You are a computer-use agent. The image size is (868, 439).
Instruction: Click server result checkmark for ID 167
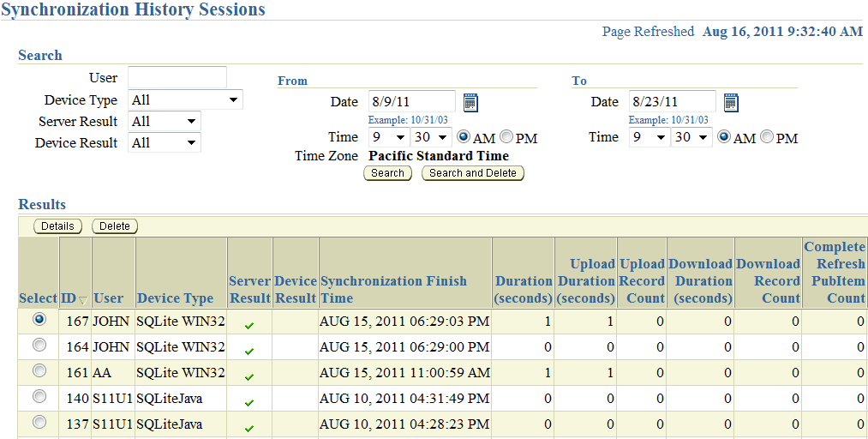(249, 326)
